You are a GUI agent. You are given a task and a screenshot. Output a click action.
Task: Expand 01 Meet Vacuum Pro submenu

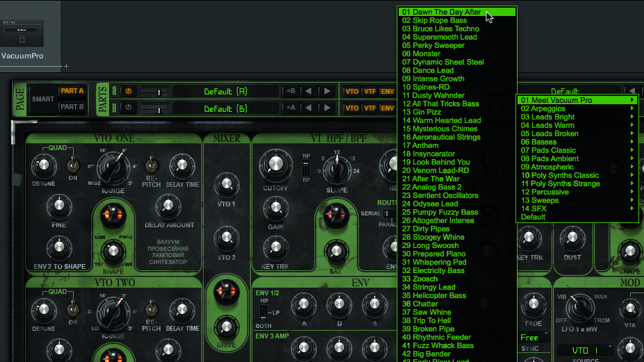(x=577, y=100)
